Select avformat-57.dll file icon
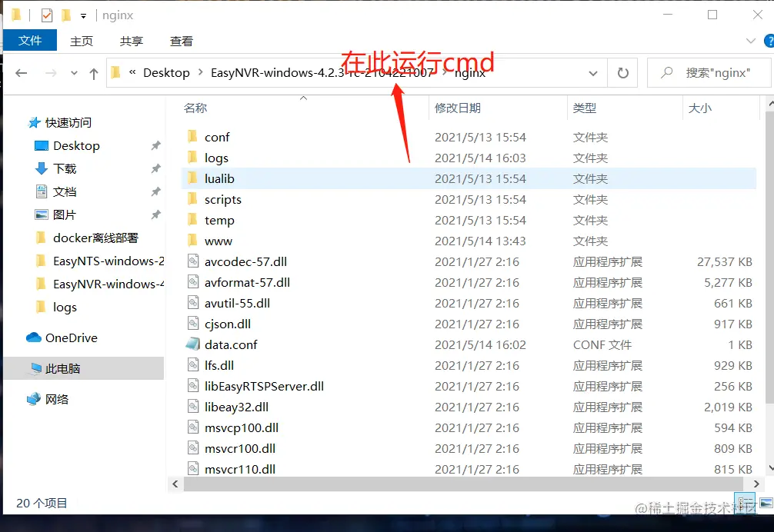Screen dimensions: 774x532 pos(193,282)
